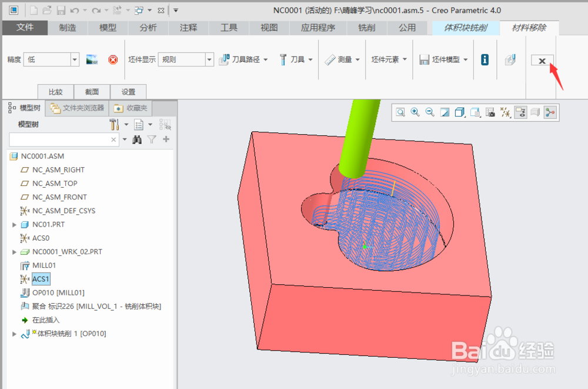
Task: Switch to the 视图 ribbon tab
Action: [x=269, y=28]
